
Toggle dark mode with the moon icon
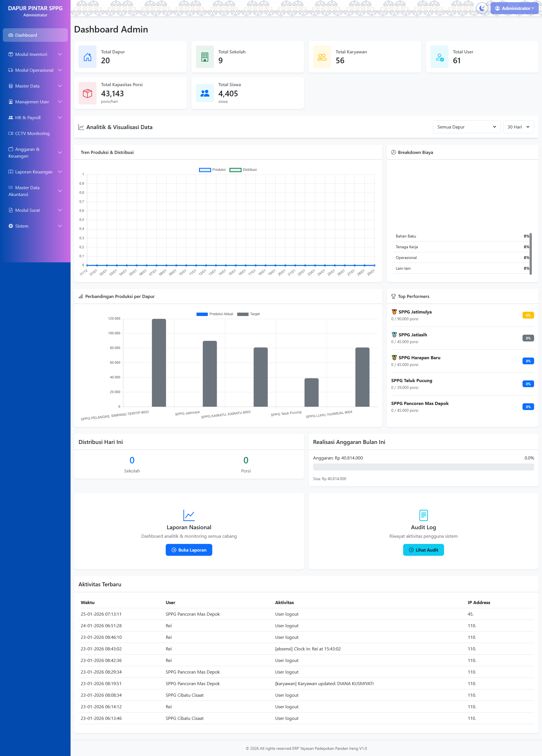[482, 8]
